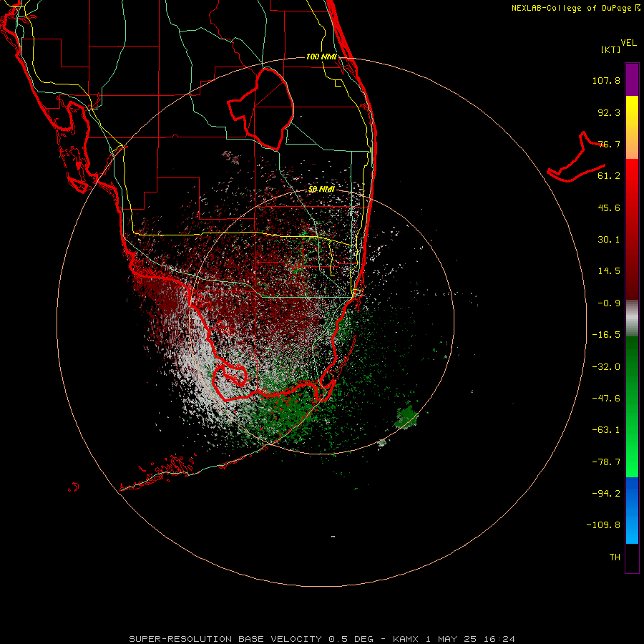
Task: Click the -78.7 legend value
Action: (x=606, y=462)
